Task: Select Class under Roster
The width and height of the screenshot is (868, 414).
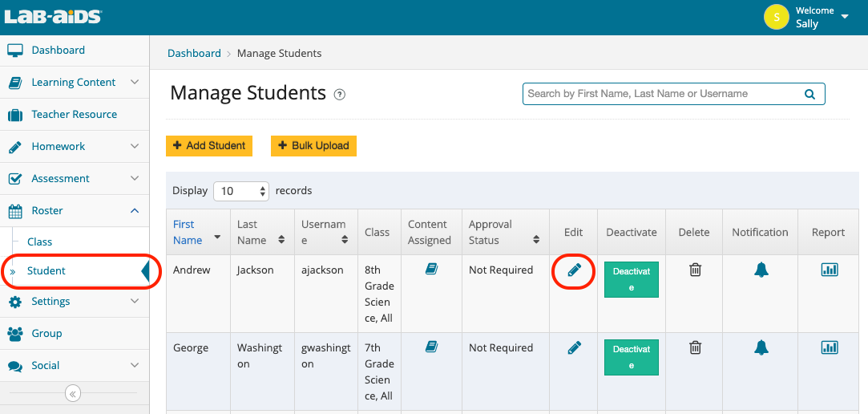Action: point(39,241)
